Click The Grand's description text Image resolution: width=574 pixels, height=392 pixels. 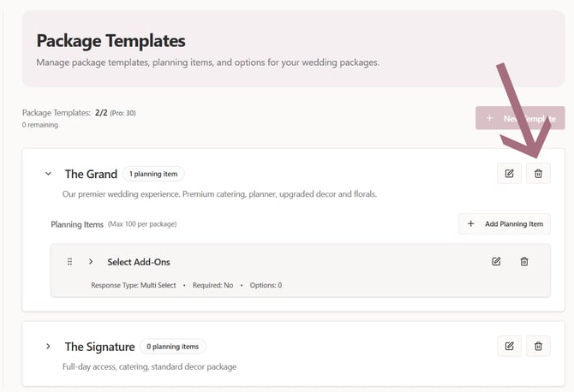click(x=219, y=194)
